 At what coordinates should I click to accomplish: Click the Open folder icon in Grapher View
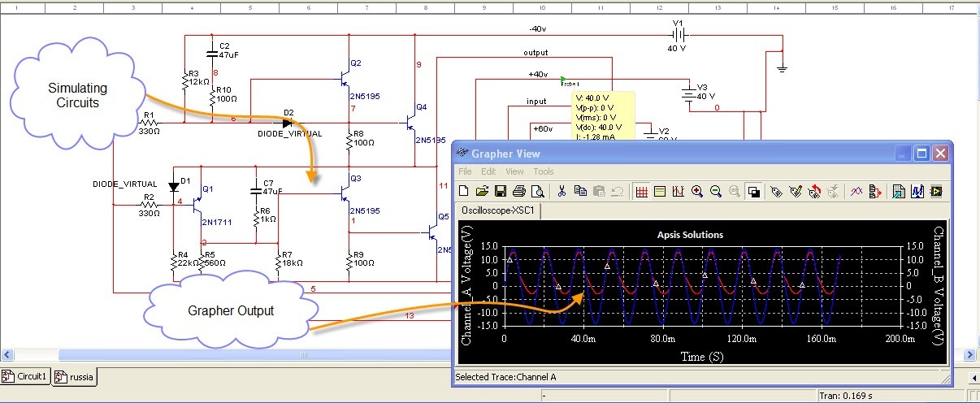(482, 192)
